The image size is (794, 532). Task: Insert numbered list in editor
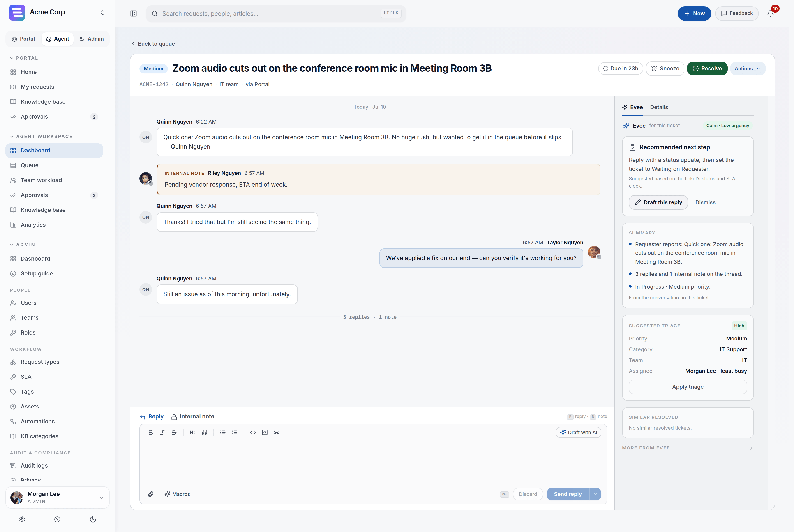click(x=235, y=432)
